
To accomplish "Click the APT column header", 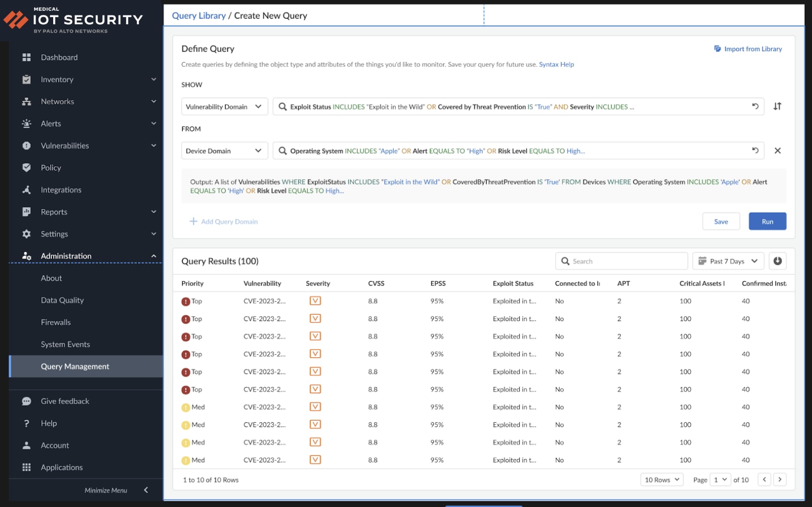I will coord(623,283).
